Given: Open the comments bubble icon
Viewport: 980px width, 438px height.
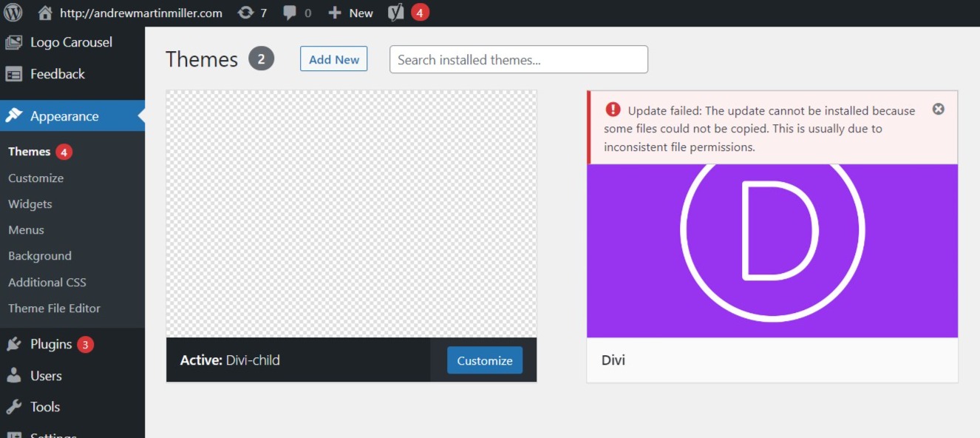Looking at the screenshot, I should click(x=290, y=13).
